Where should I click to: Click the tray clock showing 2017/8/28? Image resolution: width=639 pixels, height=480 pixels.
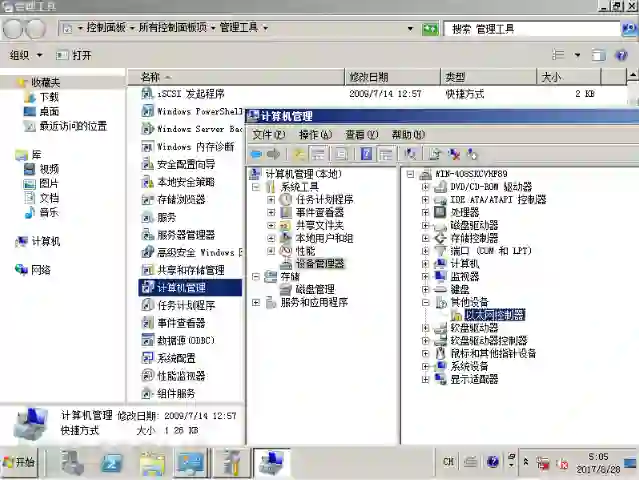[x=598, y=463]
